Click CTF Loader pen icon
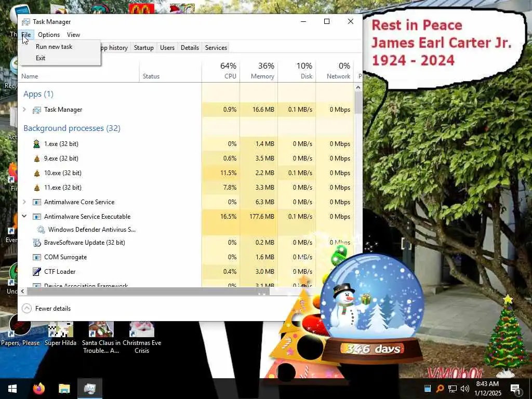Viewport: 532px width, 399px height. tap(37, 271)
